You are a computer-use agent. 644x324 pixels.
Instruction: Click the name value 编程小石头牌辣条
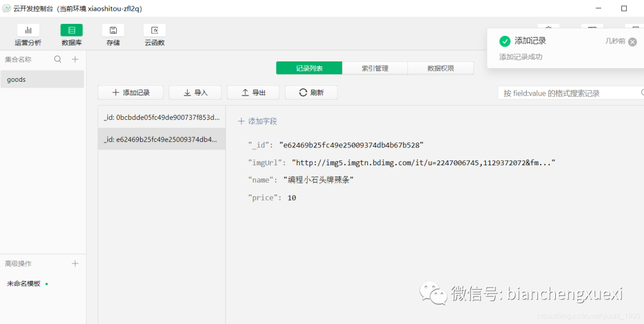pyautogui.click(x=318, y=180)
